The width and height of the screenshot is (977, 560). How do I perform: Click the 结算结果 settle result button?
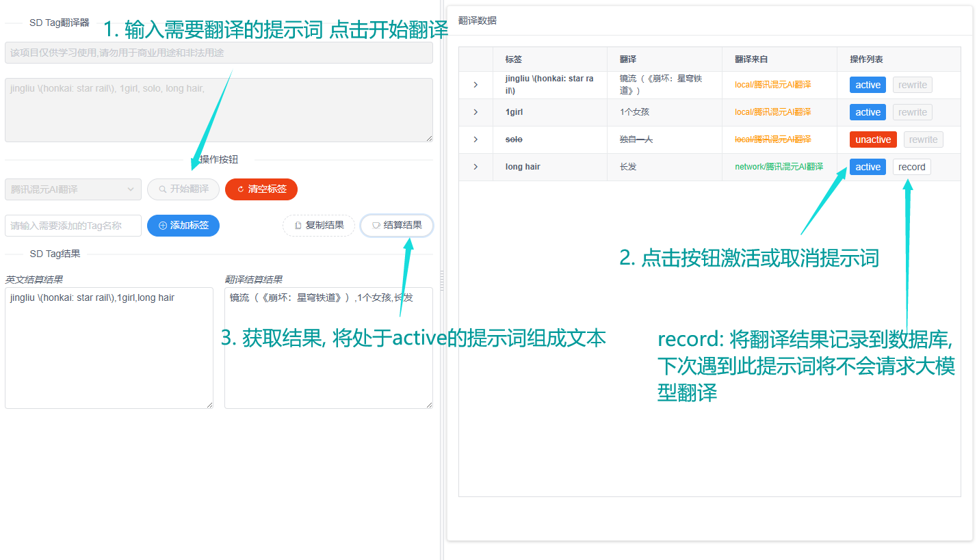point(397,226)
